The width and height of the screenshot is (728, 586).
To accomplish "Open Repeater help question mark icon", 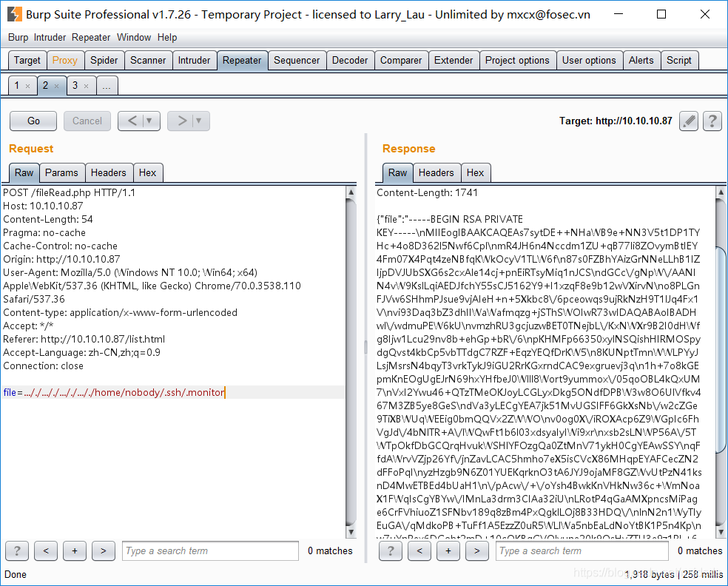I will coord(712,121).
